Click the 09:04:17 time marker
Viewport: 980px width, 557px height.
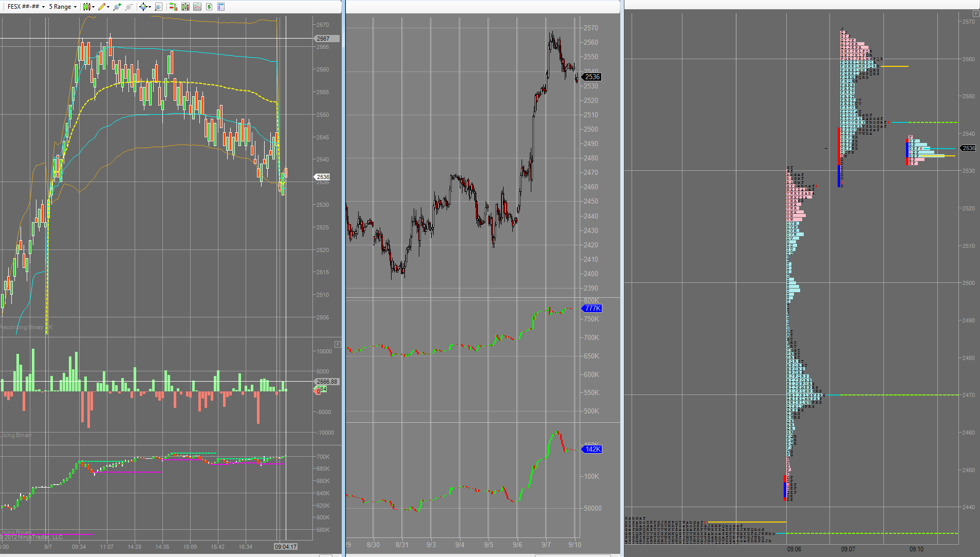tap(286, 547)
